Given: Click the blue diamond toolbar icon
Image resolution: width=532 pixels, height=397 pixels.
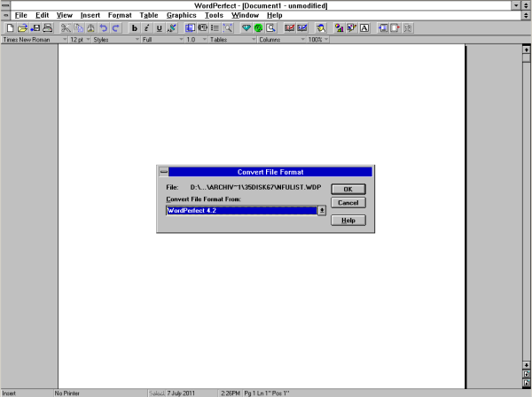Looking at the screenshot, I should click(x=246, y=28).
